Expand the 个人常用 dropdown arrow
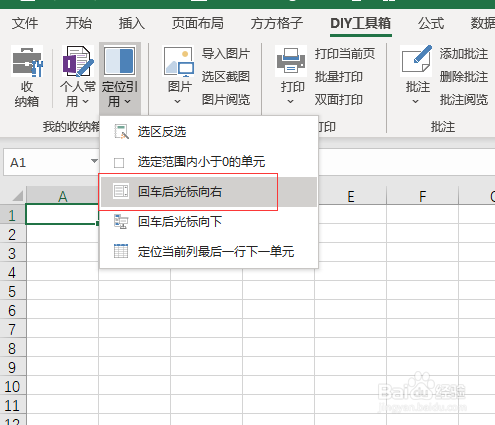 click(86, 101)
